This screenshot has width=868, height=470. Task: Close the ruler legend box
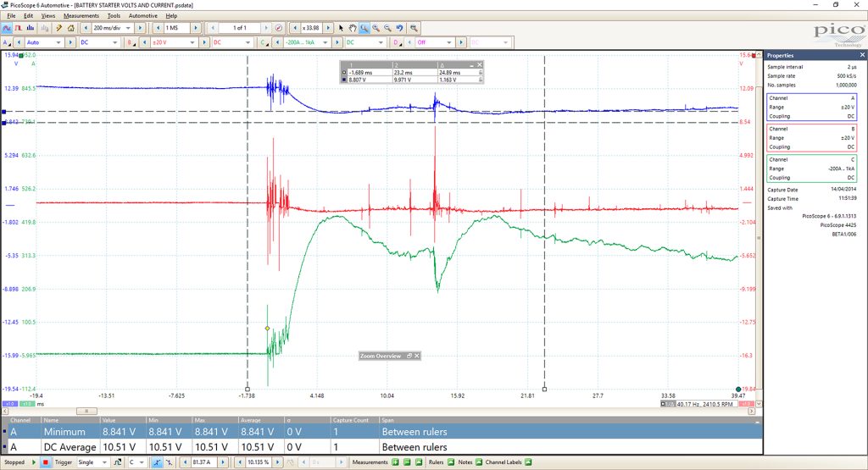pos(480,64)
